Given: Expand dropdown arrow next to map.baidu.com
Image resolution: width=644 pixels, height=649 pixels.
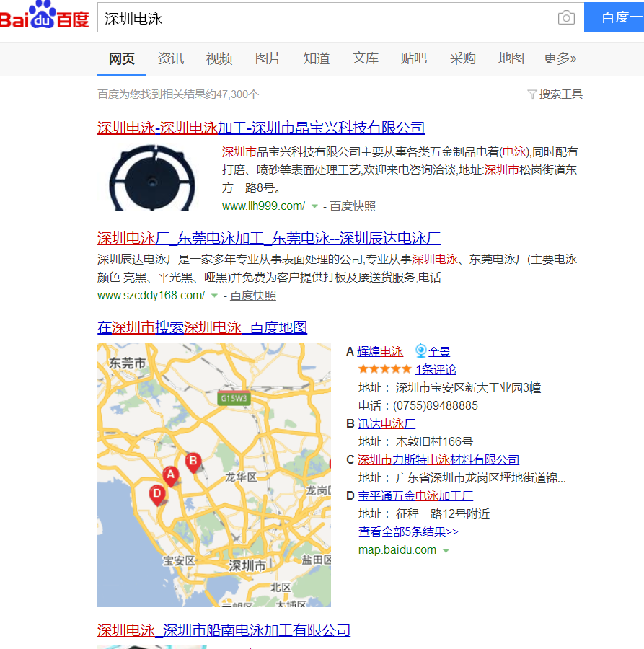Looking at the screenshot, I should (446, 550).
